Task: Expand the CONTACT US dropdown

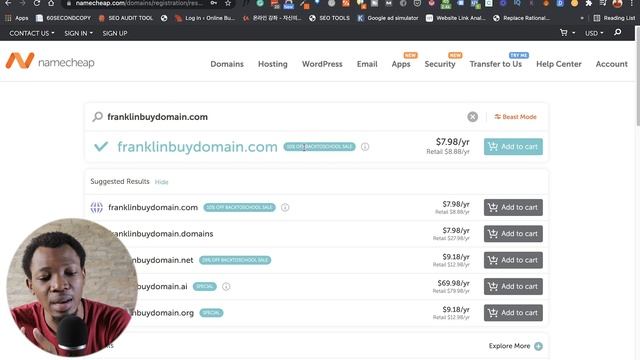Action: 31,33
